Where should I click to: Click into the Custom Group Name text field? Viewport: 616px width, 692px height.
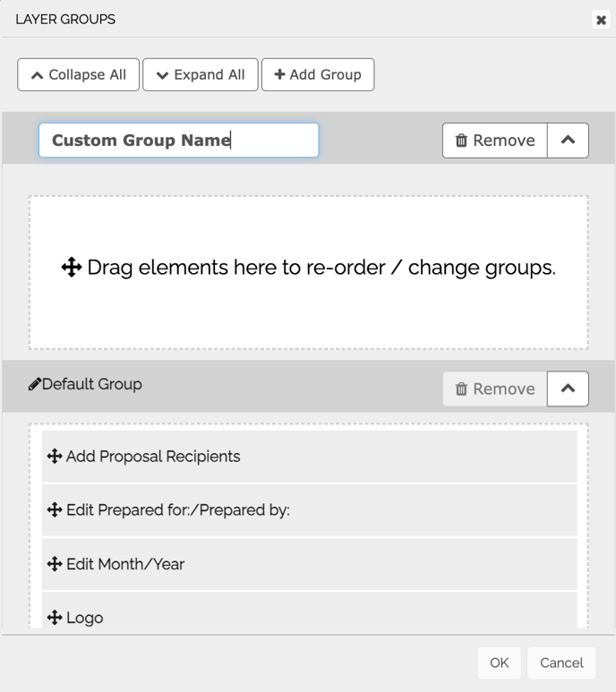[179, 141]
